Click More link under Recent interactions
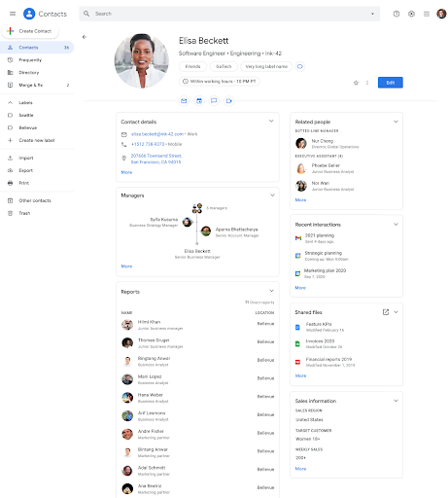Image resolution: width=448 pixels, height=498 pixels. pyautogui.click(x=300, y=288)
